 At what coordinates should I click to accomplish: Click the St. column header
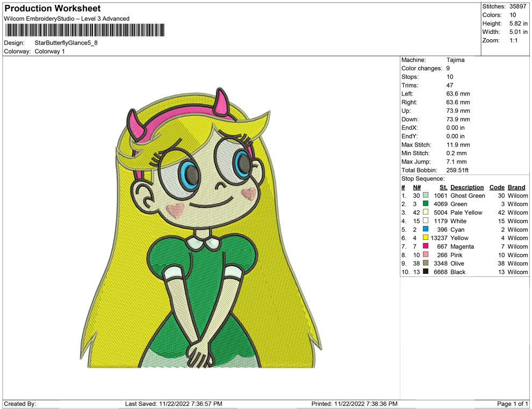[x=443, y=187]
